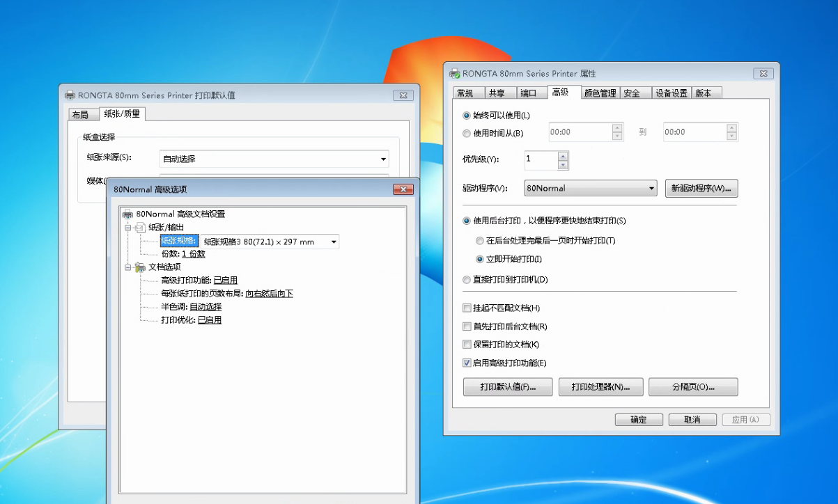Enable 首先打印后台文档(R) checkbox

click(x=467, y=326)
